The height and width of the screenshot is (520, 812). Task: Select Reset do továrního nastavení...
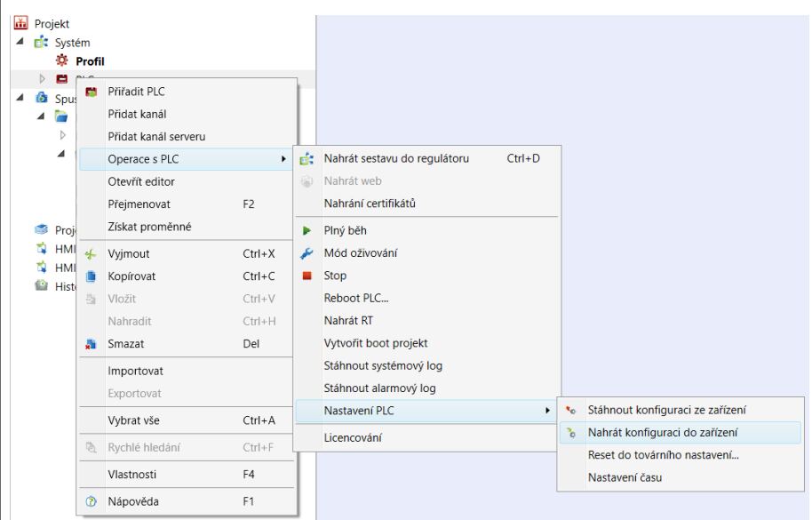click(x=664, y=455)
